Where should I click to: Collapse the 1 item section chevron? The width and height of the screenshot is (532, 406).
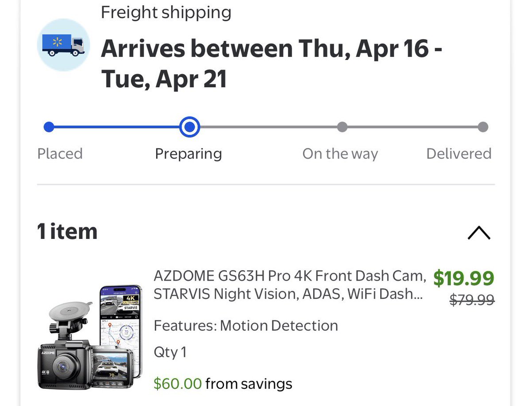[479, 232]
